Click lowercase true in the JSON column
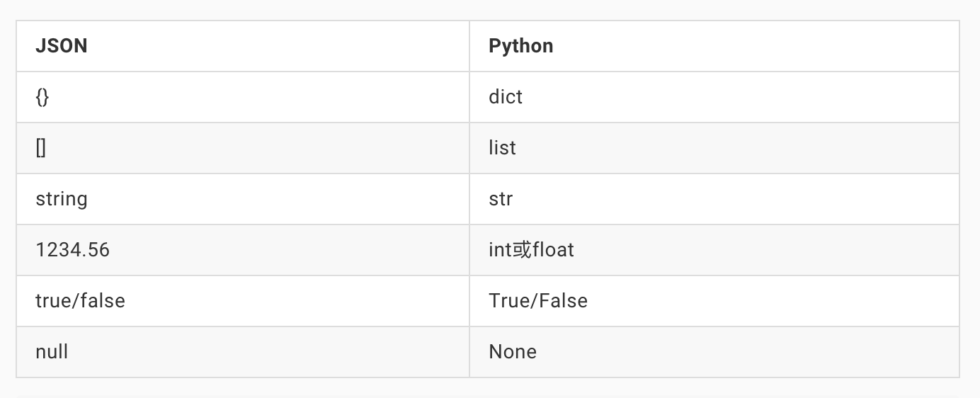 pyautogui.click(x=54, y=301)
